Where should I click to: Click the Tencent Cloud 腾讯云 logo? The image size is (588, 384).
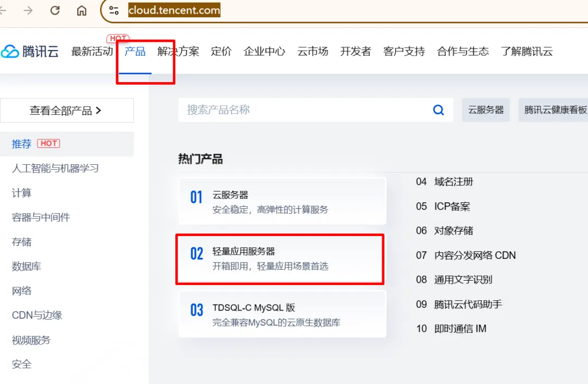(x=29, y=51)
